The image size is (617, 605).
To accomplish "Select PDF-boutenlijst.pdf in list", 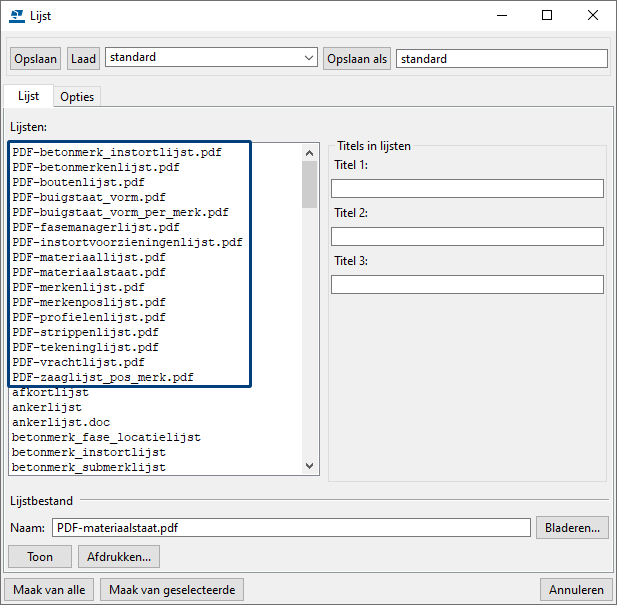I will pyautogui.click(x=78, y=182).
